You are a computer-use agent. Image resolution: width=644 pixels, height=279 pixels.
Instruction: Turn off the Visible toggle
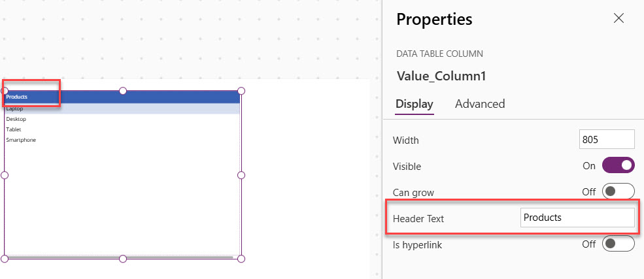[x=618, y=166]
